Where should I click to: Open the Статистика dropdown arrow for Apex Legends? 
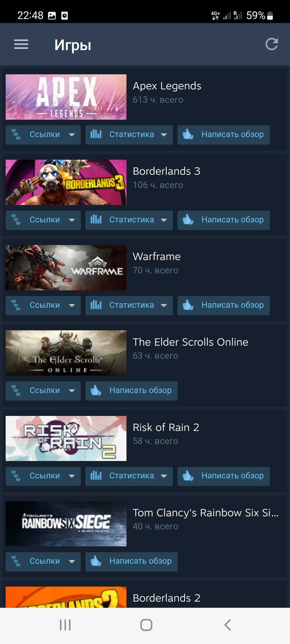pyautogui.click(x=164, y=135)
